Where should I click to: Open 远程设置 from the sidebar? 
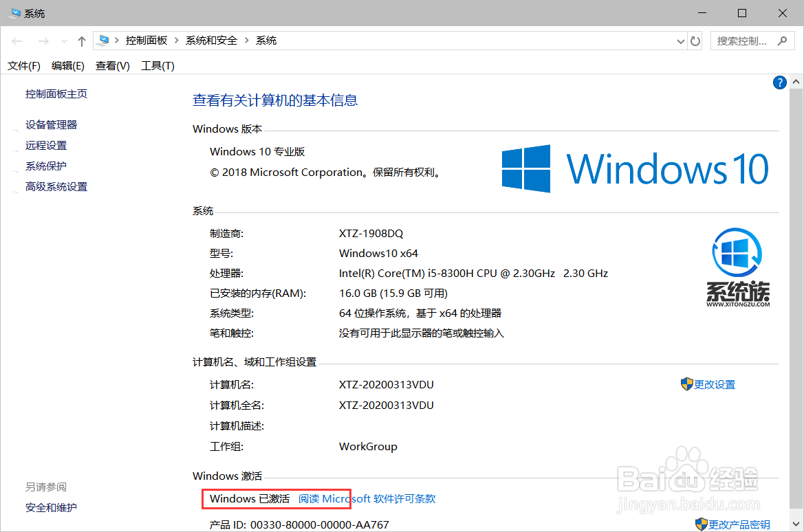[46, 146]
